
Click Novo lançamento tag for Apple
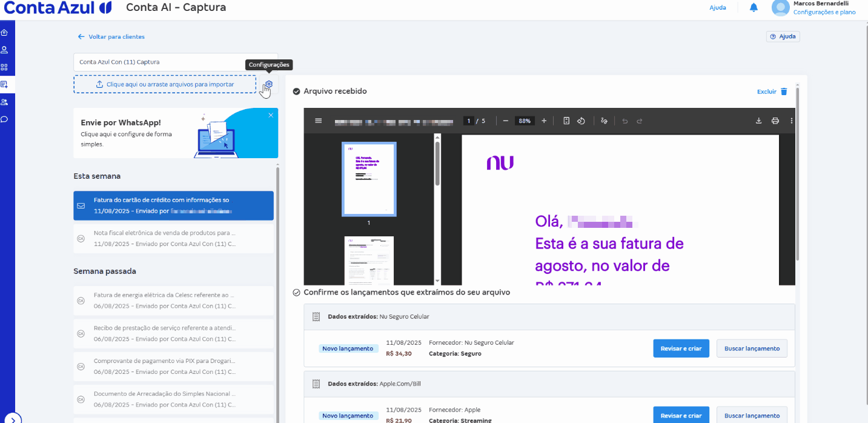point(348,416)
